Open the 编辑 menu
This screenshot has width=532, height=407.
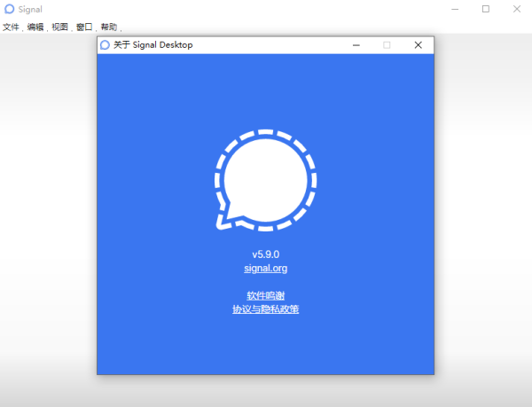(x=35, y=27)
